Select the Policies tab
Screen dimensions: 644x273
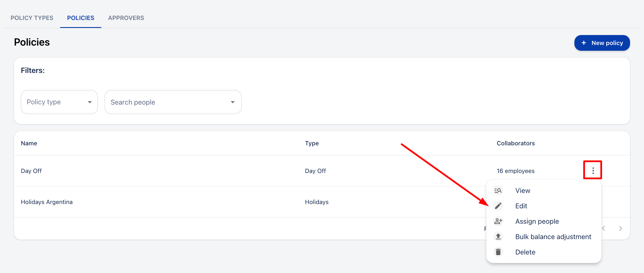click(81, 18)
